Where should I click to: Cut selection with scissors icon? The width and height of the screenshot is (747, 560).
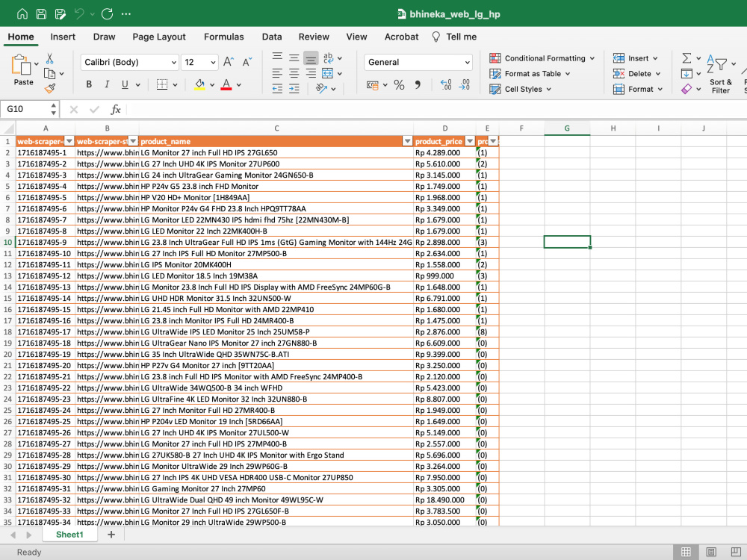[x=49, y=58]
